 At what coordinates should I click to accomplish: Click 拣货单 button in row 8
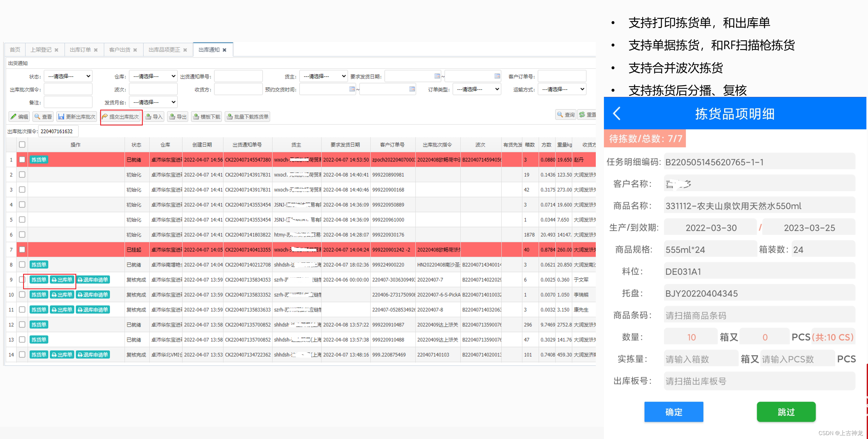point(39,264)
